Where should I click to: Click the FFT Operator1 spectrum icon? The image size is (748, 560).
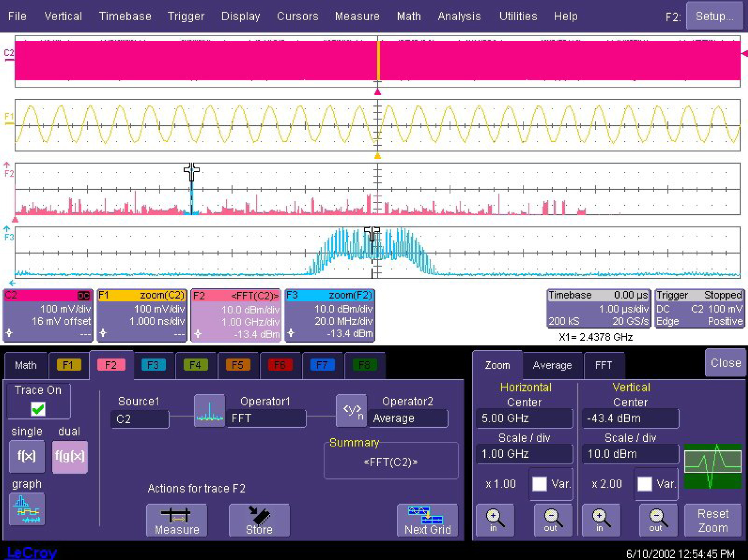pyautogui.click(x=210, y=411)
